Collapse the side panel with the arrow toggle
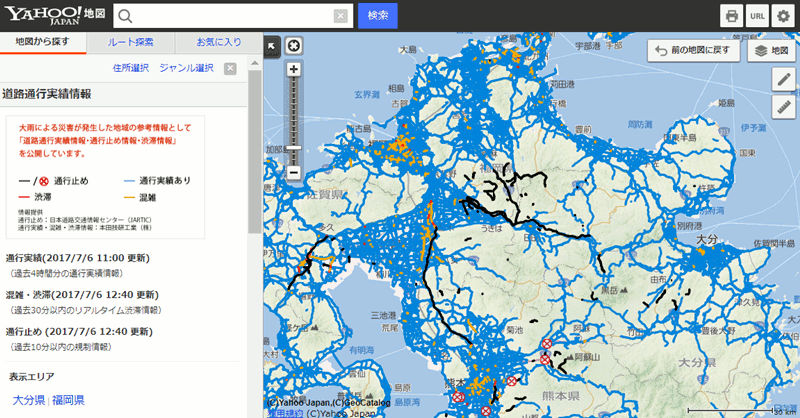Image resolution: width=800 pixels, height=418 pixels. [x=271, y=45]
